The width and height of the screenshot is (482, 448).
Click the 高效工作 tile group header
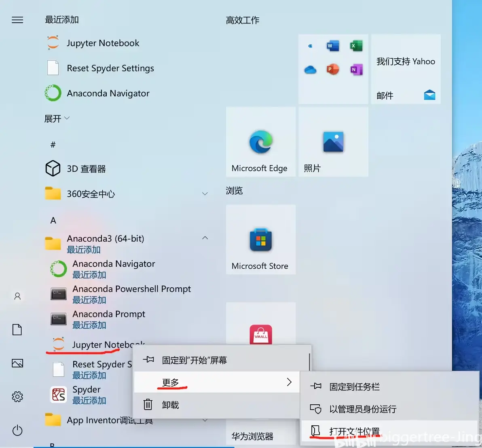[x=243, y=20]
